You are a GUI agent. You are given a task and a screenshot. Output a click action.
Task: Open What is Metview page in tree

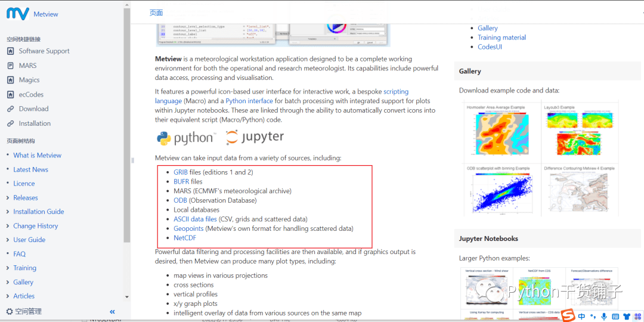point(37,155)
